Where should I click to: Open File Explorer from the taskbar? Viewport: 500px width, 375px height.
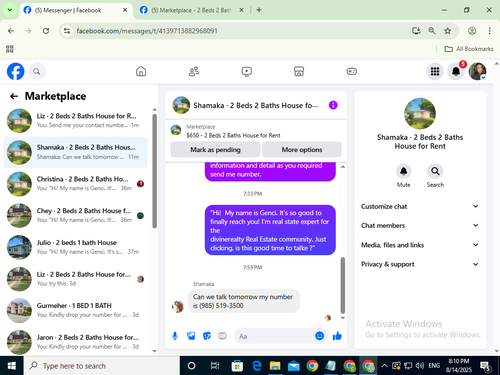point(275,366)
